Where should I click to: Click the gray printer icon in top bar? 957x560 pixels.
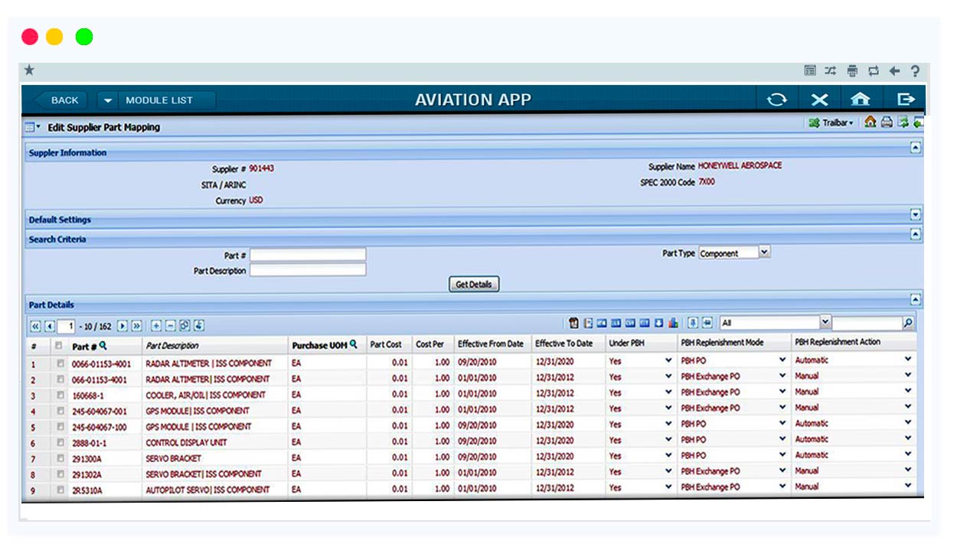tap(852, 71)
